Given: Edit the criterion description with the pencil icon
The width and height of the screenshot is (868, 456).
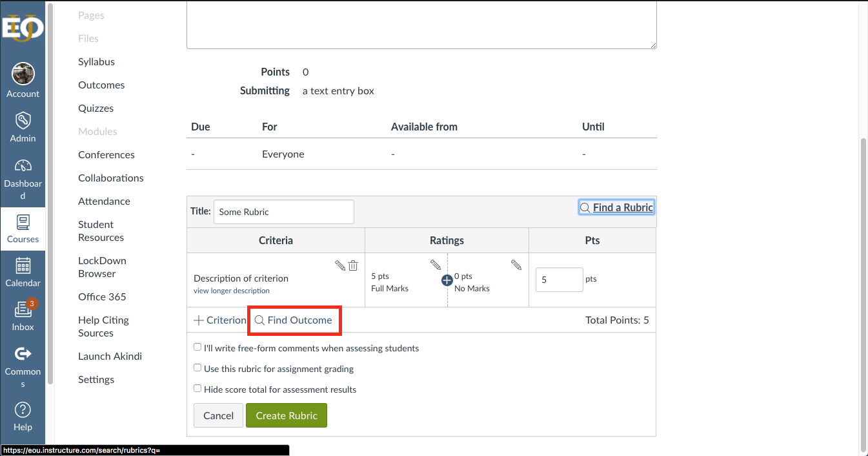Looking at the screenshot, I should point(340,265).
